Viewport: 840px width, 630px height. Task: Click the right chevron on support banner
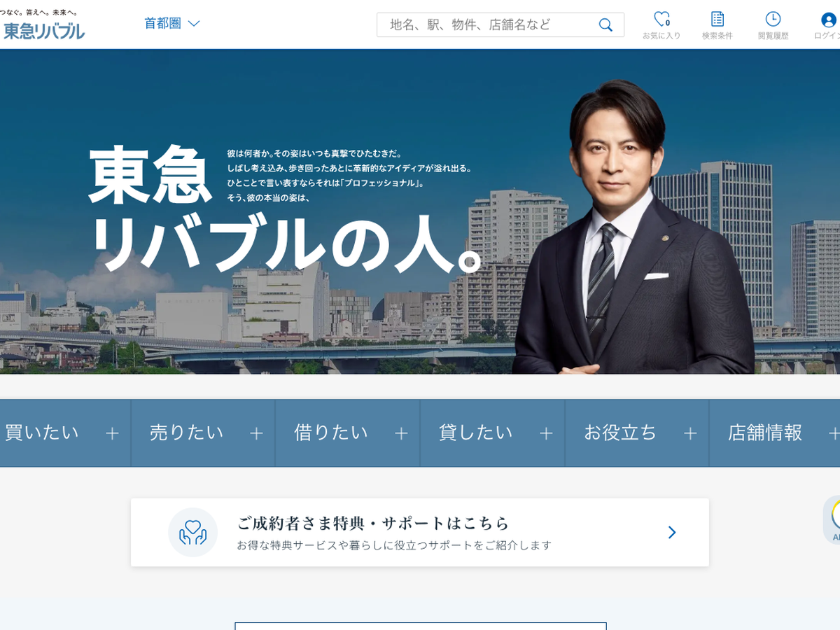click(672, 532)
